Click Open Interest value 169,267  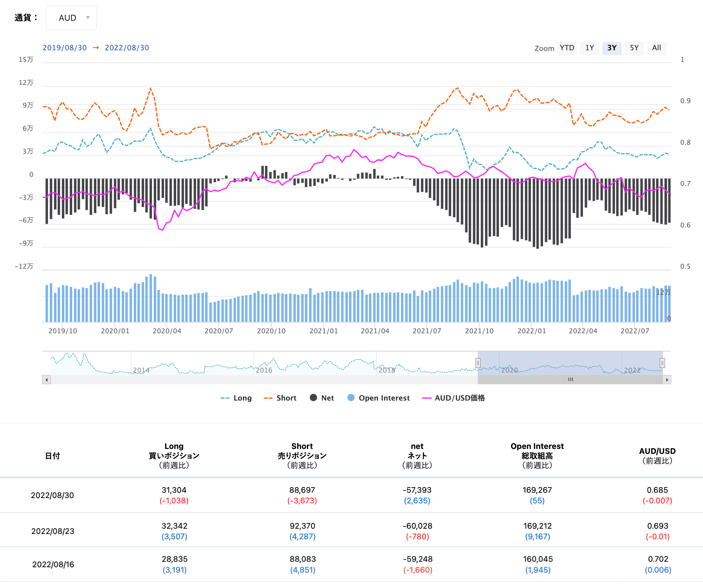coord(537,490)
